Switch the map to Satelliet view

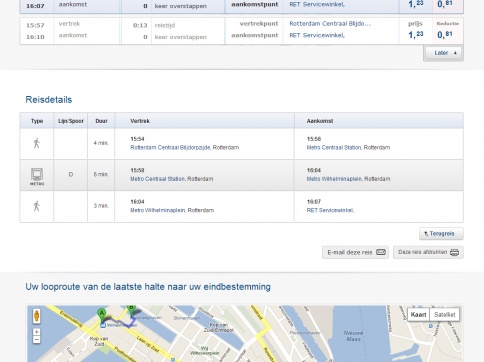coord(445,315)
